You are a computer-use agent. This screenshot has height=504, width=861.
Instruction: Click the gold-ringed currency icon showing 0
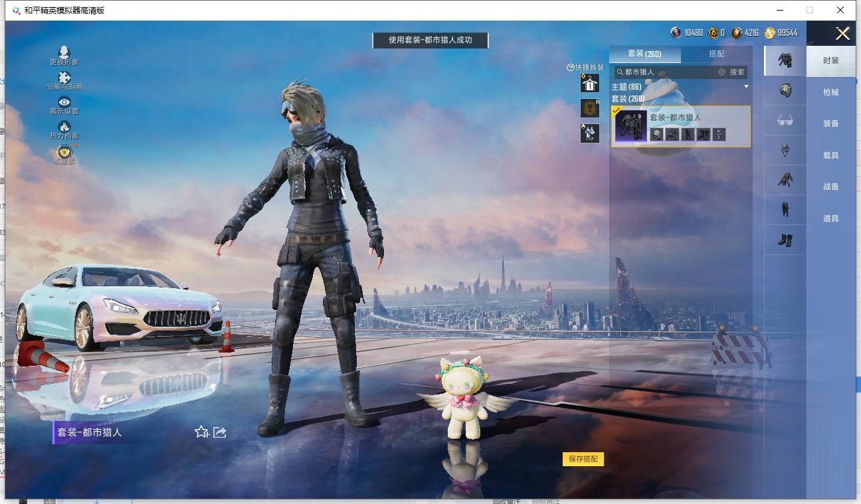point(714,33)
